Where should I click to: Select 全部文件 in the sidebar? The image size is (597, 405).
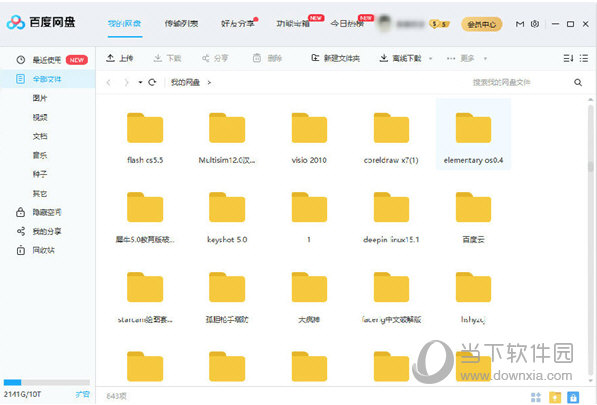point(47,79)
